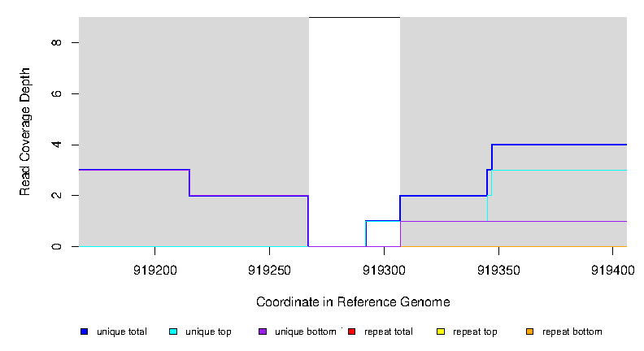Click the 'Coordinate in Reference Genome' axis title
Screen dimensions: 644x351
click(x=353, y=302)
